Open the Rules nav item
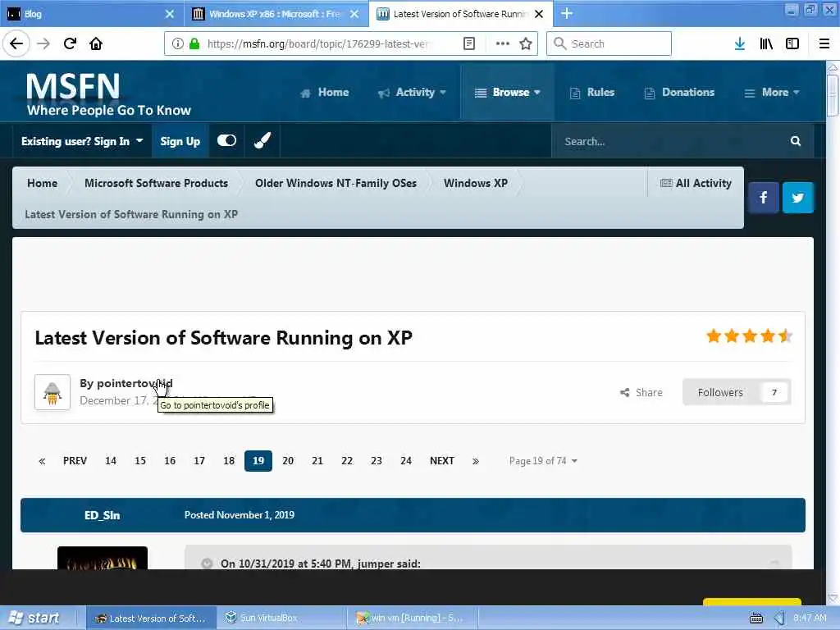Image resolution: width=840 pixels, height=630 pixels. click(592, 92)
